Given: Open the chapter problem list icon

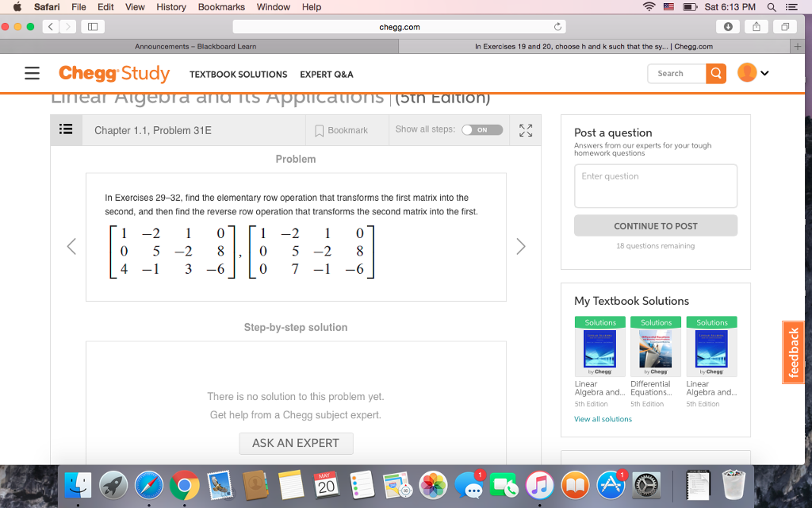Looking at the screenshot, I should click(x=67, y=129).
